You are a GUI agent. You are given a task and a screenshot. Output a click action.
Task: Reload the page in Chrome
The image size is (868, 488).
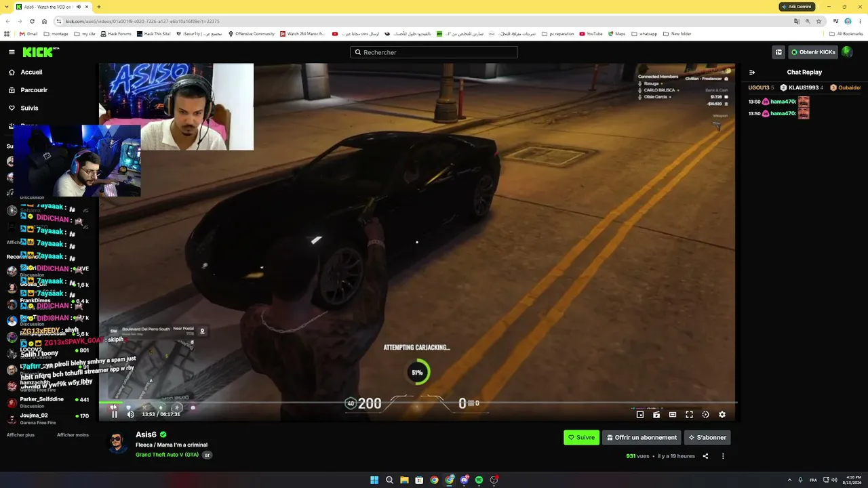[32, 21]
